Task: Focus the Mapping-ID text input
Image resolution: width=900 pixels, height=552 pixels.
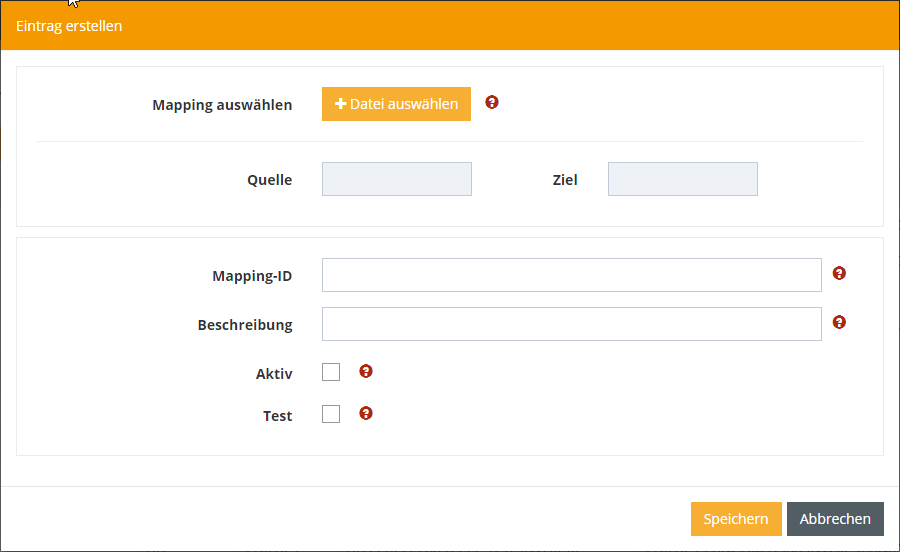Action: 571,275
